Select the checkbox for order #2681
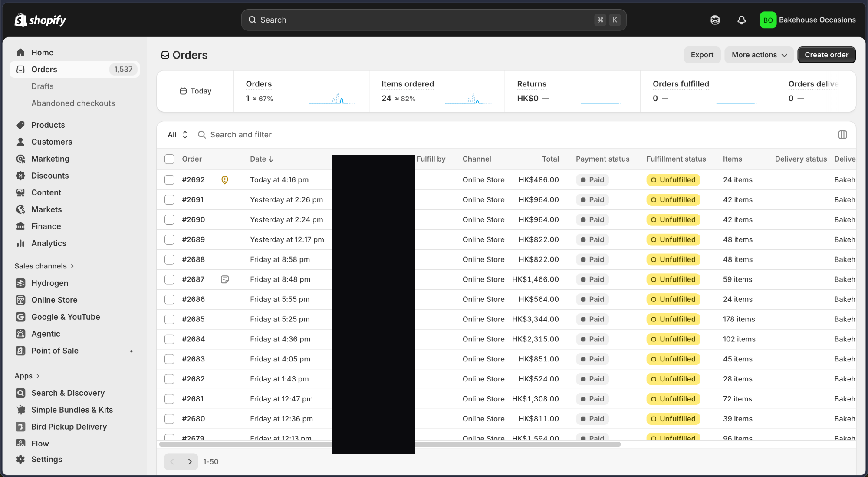Image resolution: width=868 pixels, height=477 pixels. (169, 399)
